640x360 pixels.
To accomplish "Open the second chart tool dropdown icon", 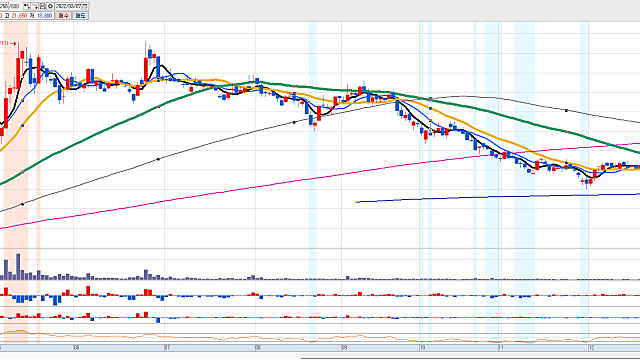I will pos(35,6).
